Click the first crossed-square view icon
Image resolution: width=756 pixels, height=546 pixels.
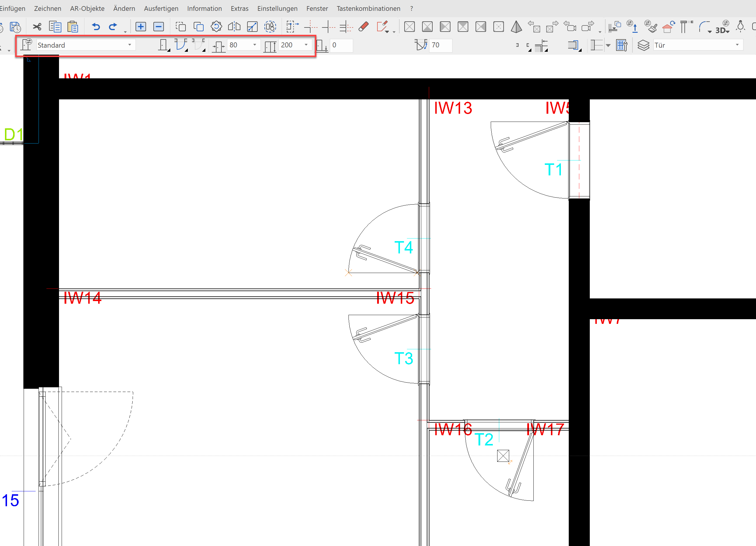tap(409, 27)
